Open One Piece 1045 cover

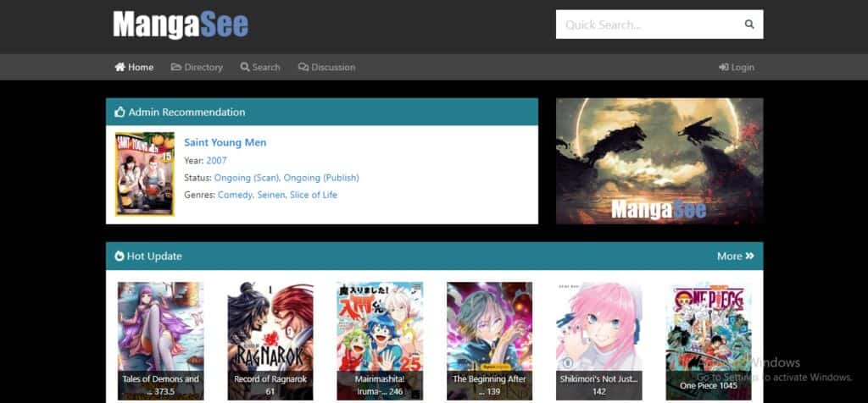tap(709, 341)
